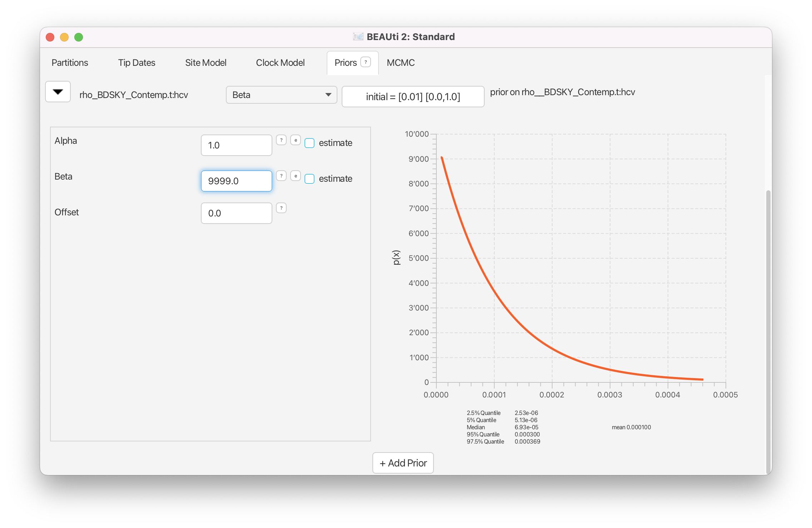Go to the MCMC tab

tap(400, 63)
